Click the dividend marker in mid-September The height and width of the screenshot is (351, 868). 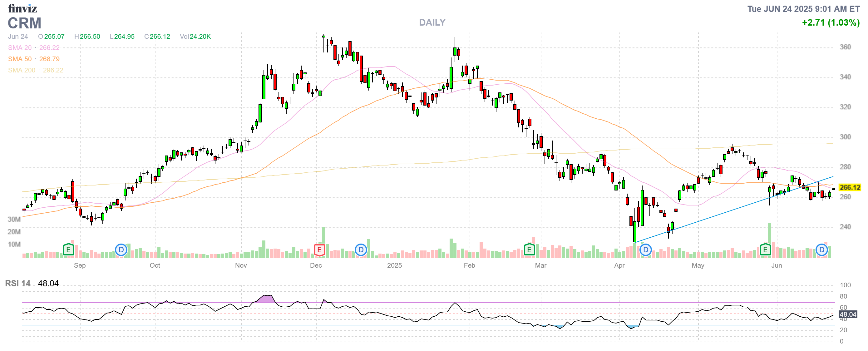[121, 250]
